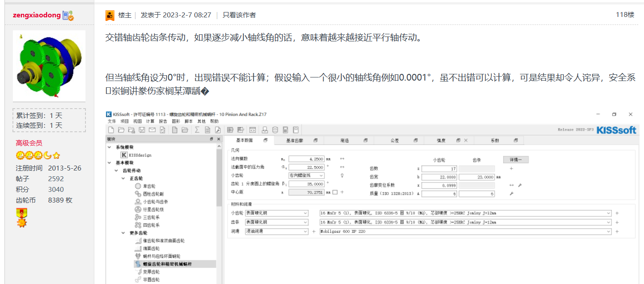Screen dimensions: 644x284
Task: Click the wrench icon in quality row
Action: coord(511,194)
